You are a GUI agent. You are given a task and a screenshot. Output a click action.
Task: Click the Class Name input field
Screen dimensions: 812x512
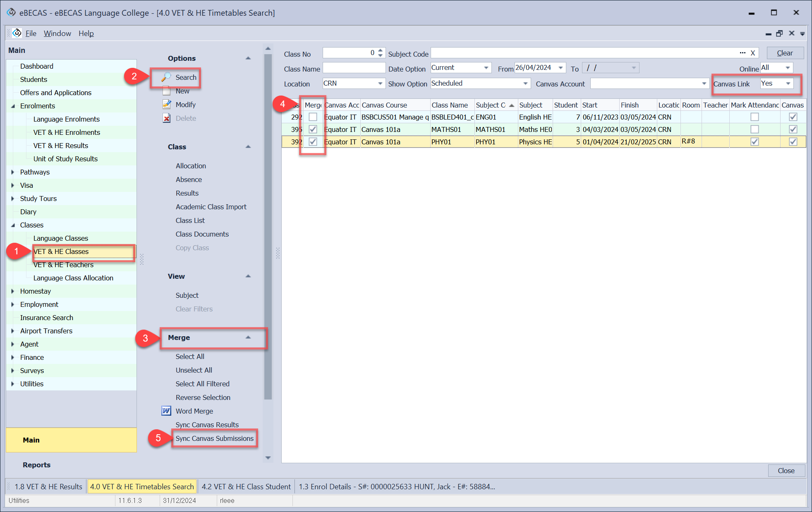click(x=354, y=68)
